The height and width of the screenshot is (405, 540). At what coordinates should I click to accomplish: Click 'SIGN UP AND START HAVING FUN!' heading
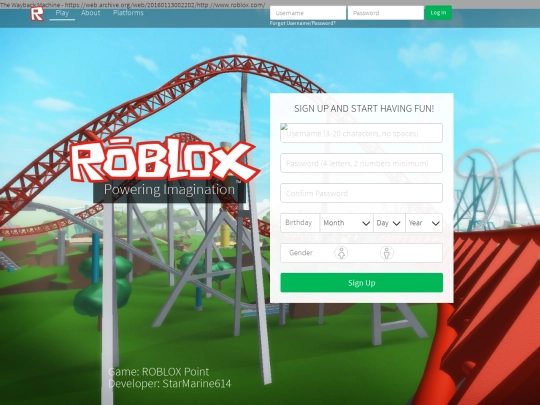[364, 109]
